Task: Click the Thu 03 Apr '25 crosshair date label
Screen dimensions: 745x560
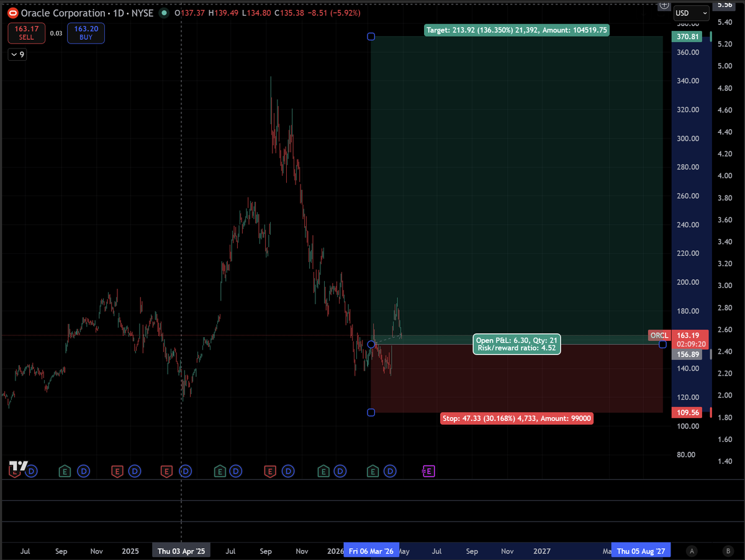Action: pos(181,551)
